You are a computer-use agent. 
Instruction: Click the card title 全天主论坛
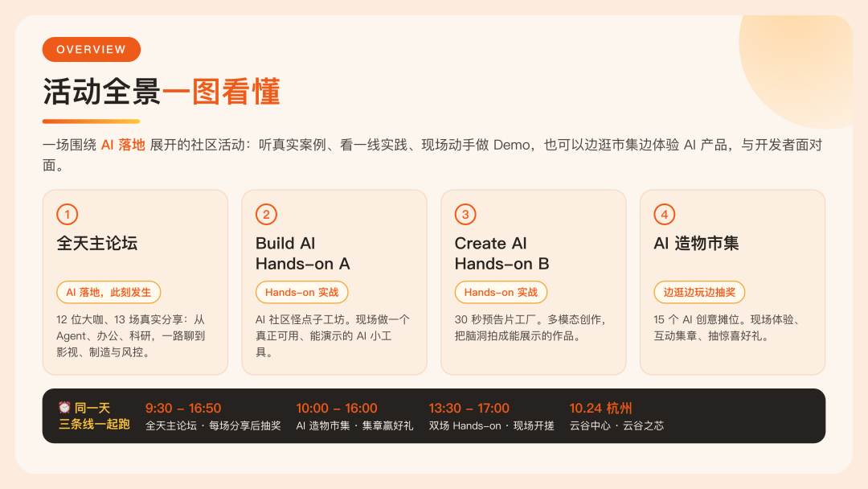coord(97,243)
